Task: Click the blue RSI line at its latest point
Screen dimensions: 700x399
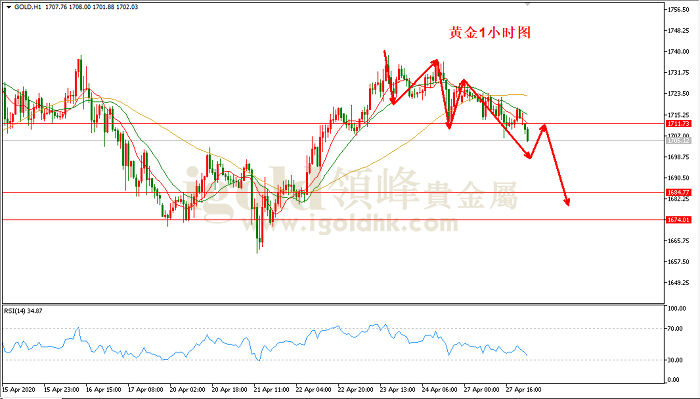Action: (x=527, y=355)
